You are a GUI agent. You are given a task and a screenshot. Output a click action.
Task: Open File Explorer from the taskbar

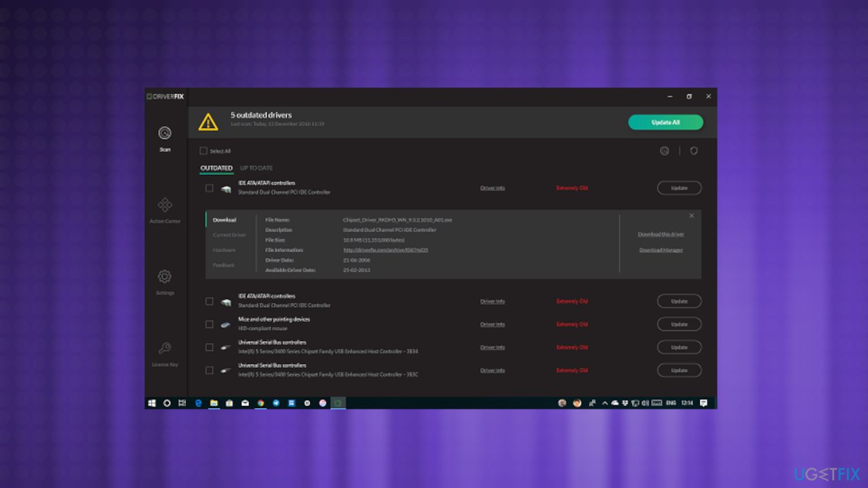tap(214, 403)
